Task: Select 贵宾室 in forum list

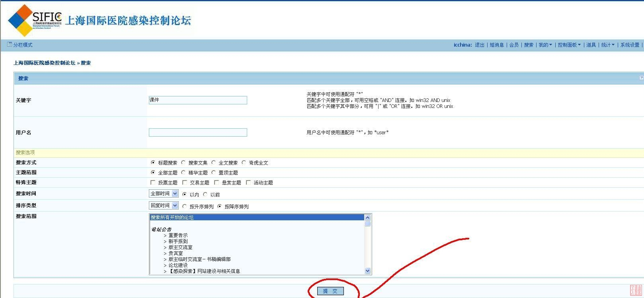Action: (x=176, y=253)
